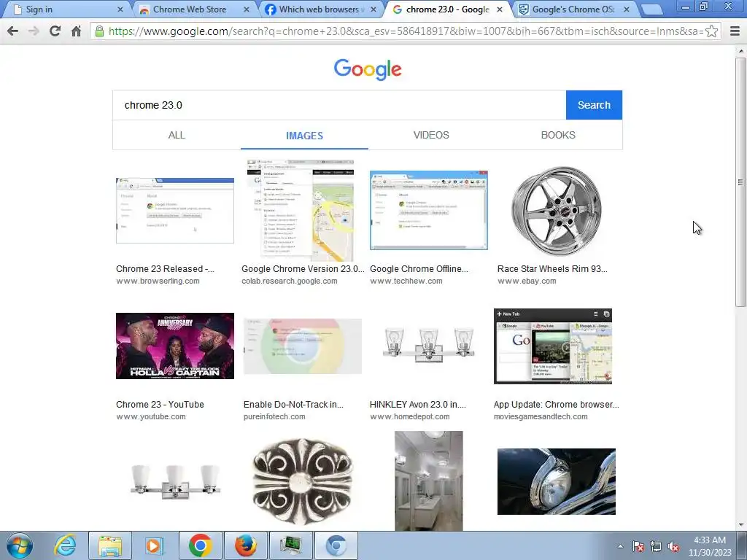Open Race Star Wheels Rim image
Screen dimensions: 747x560
[557, 211]
